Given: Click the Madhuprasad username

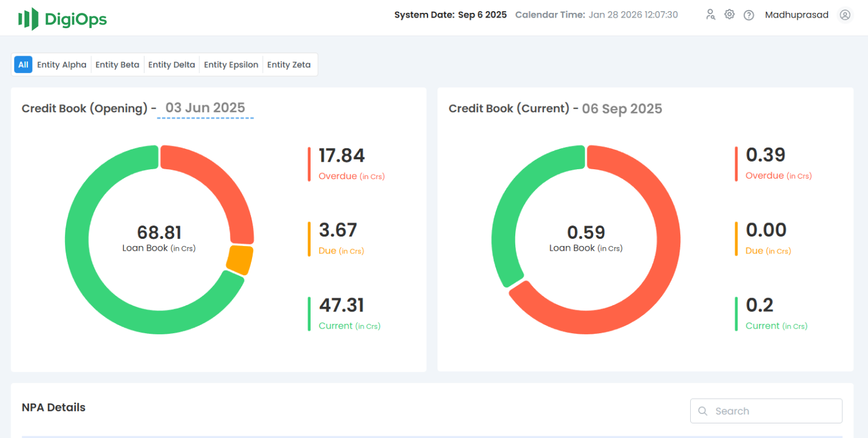Looking at the screenshot, I should [x=797, y=15].
